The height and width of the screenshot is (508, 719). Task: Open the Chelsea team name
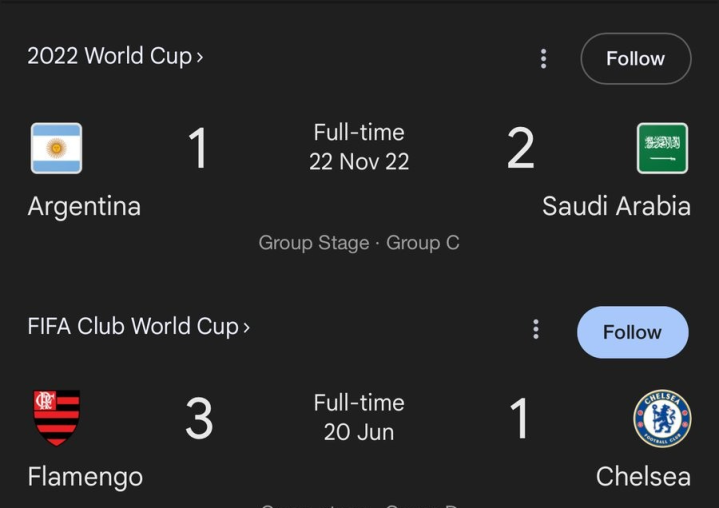pos(643,477)
